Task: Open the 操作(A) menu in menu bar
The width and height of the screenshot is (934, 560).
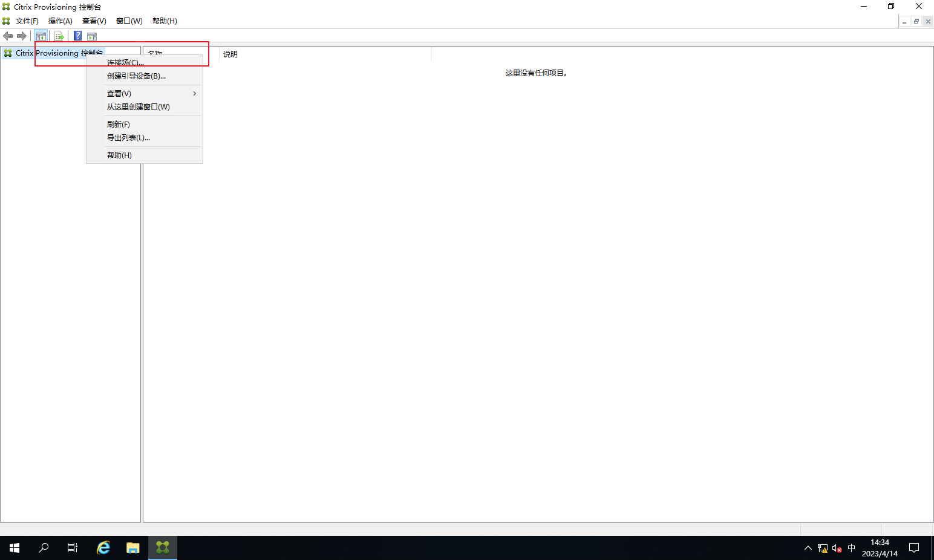Action: pos(60,21)
